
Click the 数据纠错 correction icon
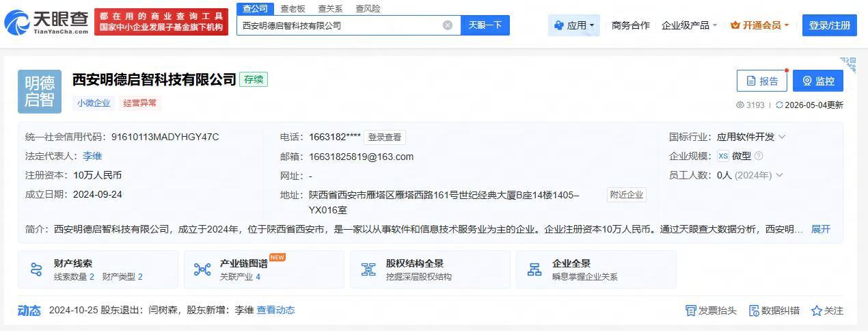point(754,310)
